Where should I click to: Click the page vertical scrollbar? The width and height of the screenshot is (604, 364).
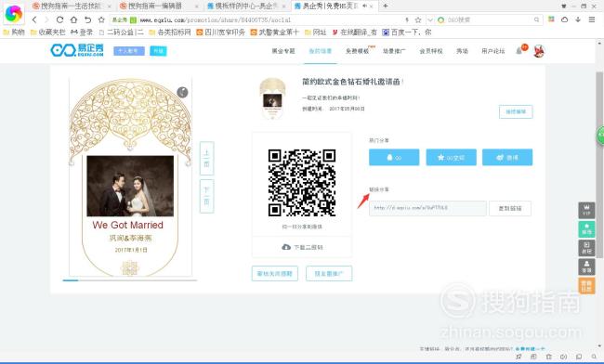pos(599,164)
